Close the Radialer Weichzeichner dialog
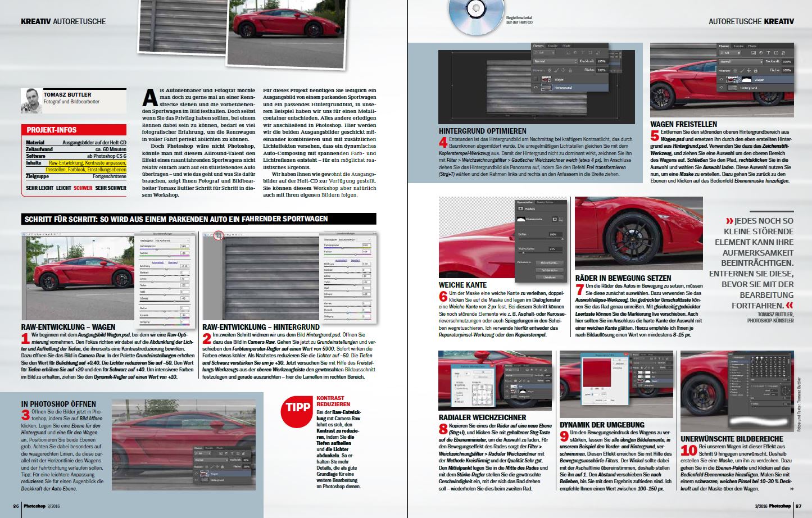 click(x=492, y=366)
